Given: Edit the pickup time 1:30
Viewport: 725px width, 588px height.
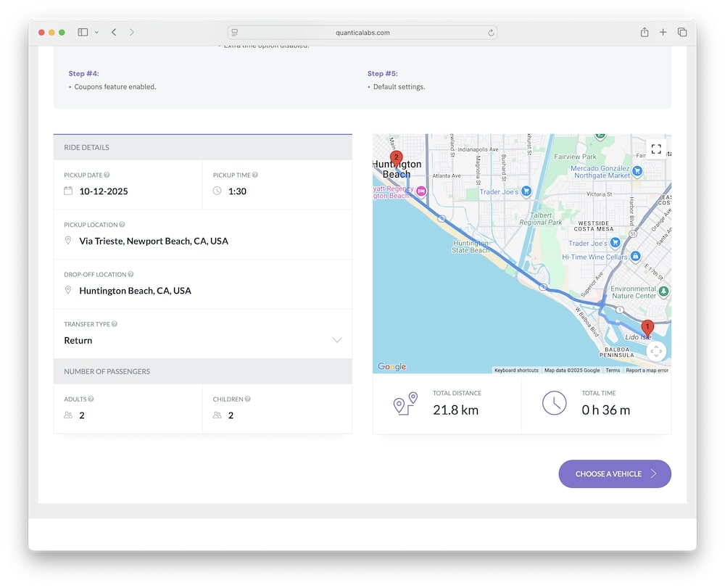Looking at the screenshot, I should [237, 191].
